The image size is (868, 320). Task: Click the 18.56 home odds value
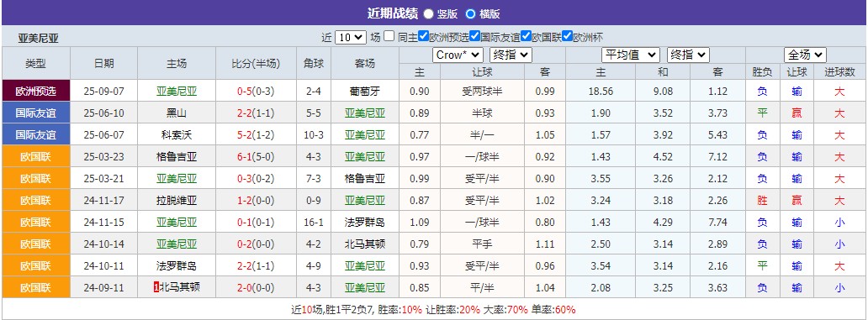coord(601,92)
